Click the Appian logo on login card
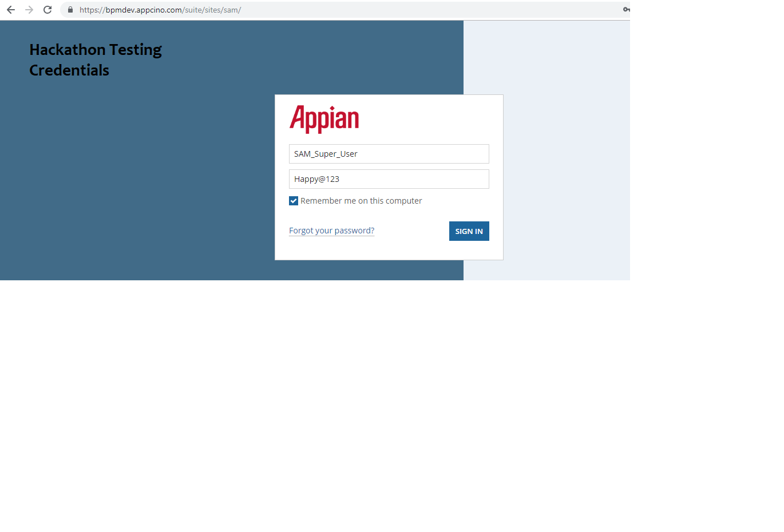 [x=324, y=119]
